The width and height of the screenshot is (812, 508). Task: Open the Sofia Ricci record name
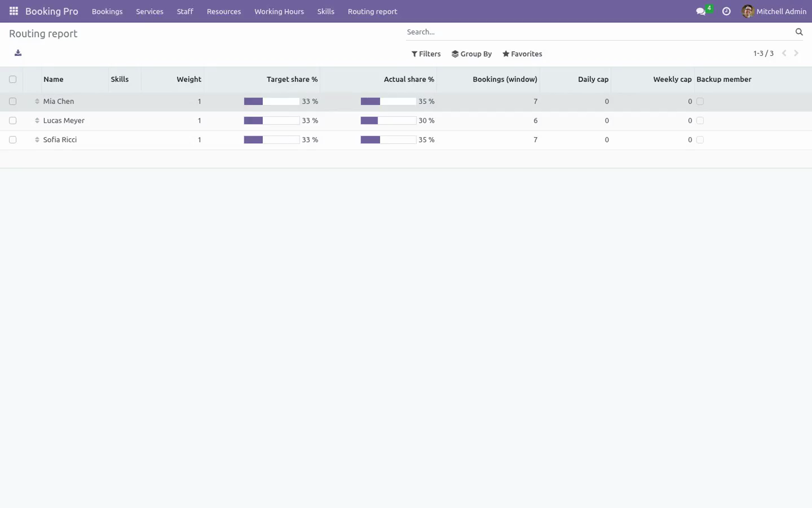pyautogui.click(x=60, y=140)
